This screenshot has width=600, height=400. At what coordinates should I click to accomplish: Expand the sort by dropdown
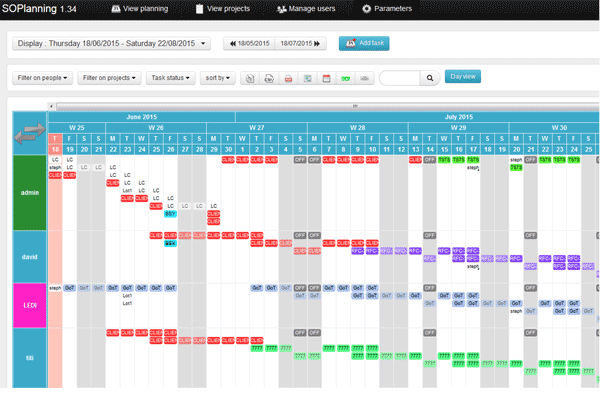coord(217,77)
